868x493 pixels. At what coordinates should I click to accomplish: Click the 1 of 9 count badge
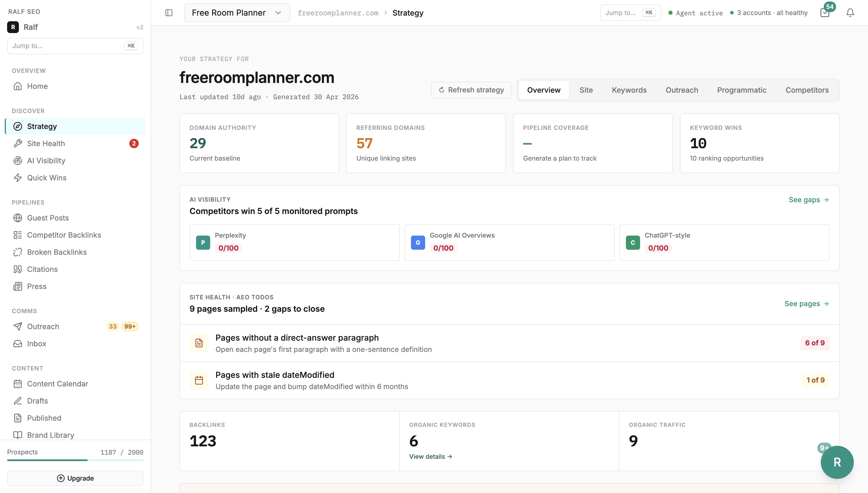pos(815,380)
